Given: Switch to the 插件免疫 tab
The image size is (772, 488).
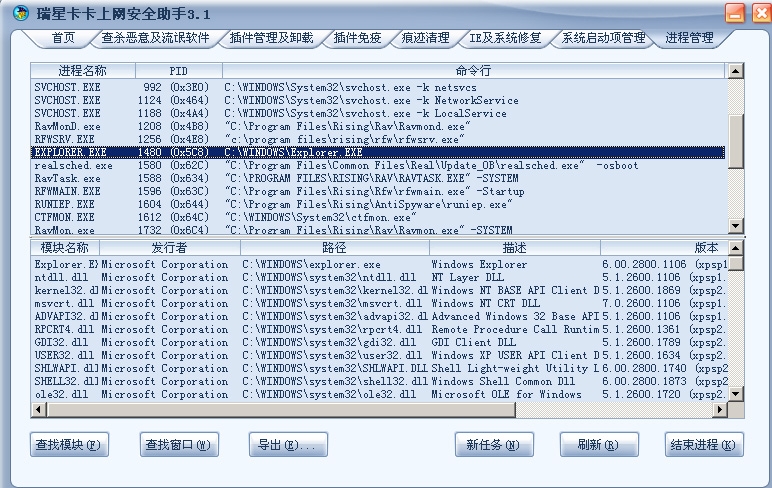Looking at the screenshot, I should (357, 38).
